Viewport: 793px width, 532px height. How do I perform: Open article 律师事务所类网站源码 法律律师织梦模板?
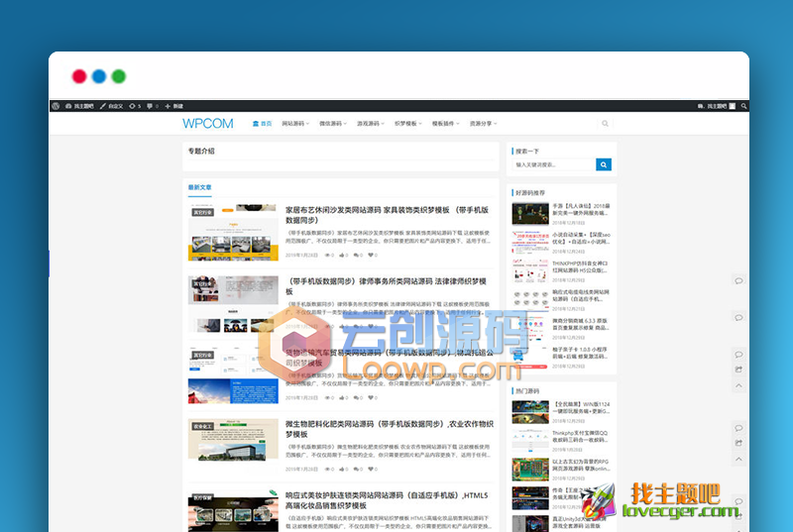click(387, 286)
